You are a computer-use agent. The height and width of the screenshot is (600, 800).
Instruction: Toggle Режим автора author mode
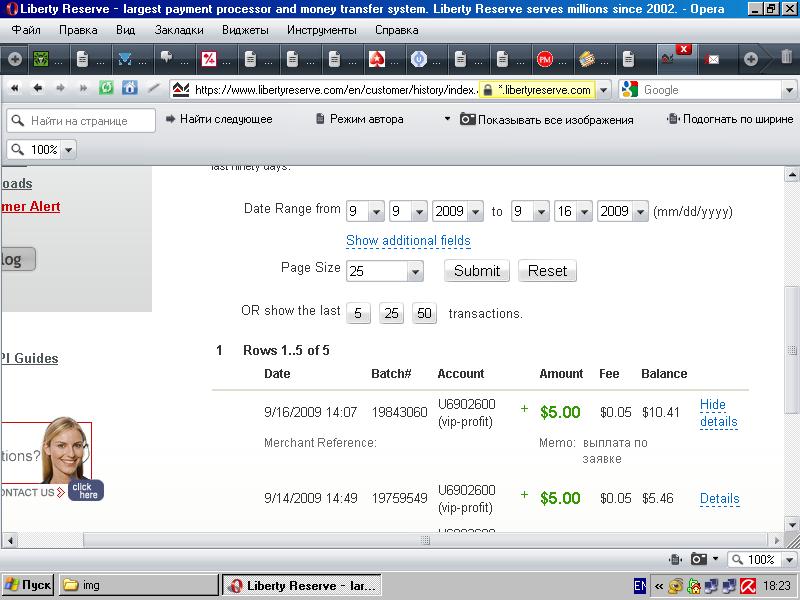click(x=359, y=119)
